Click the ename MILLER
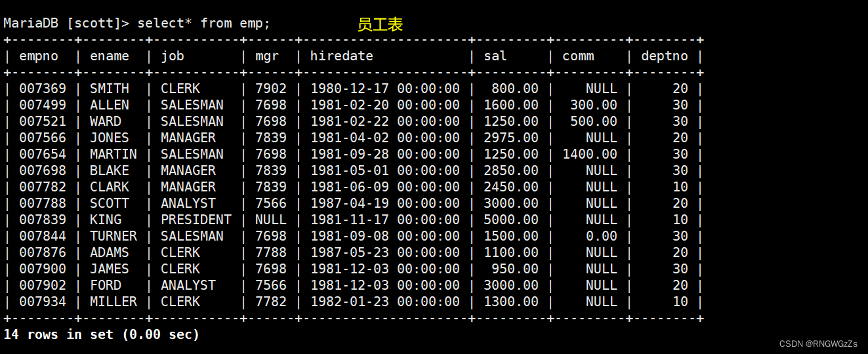The width and height of the screenshot is (868, 354). click(114, 302)
